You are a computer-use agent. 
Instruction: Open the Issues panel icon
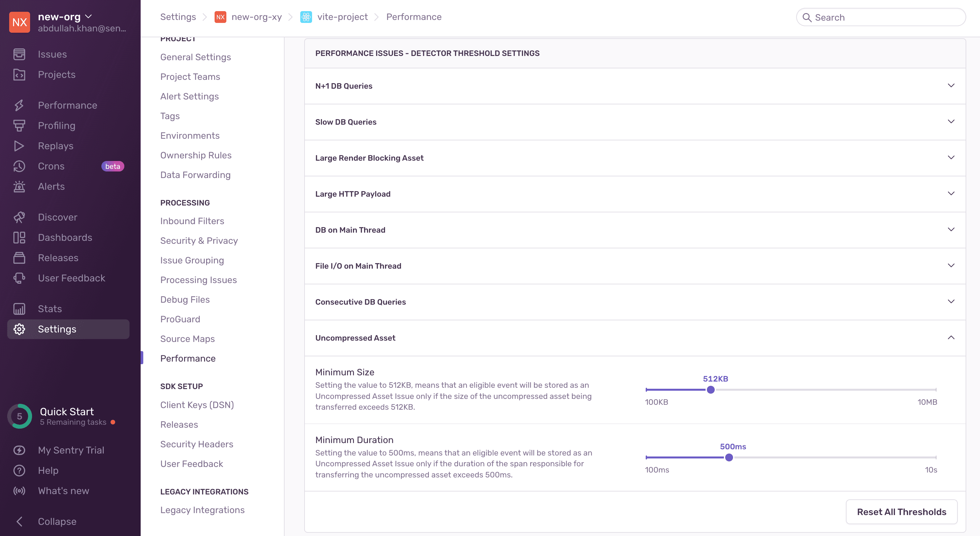[19, 54]
